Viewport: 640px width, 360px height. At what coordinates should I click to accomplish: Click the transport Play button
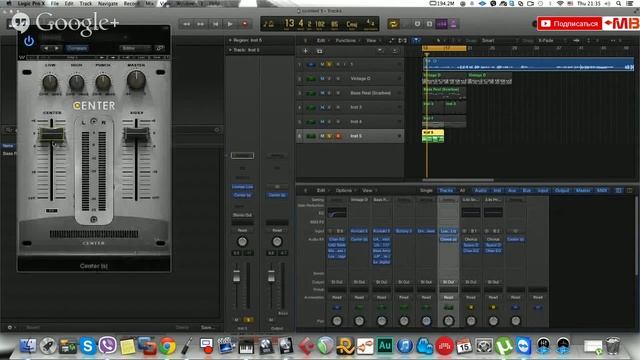230,24
